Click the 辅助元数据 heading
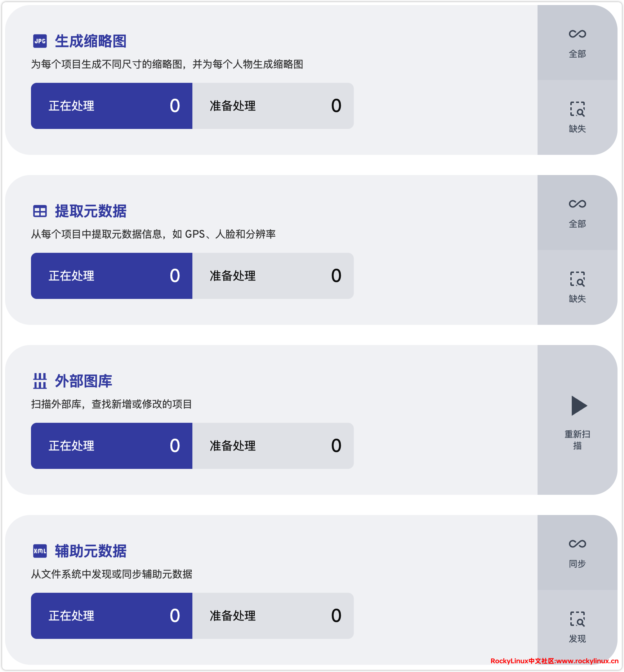The image size is (624, 672). click(x=90, y=551)
